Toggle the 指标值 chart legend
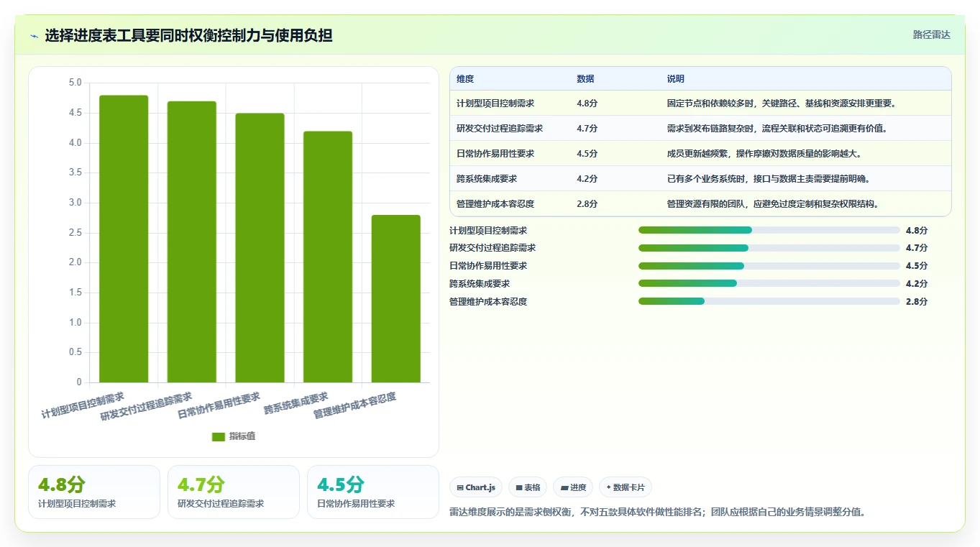 point(234,436)
